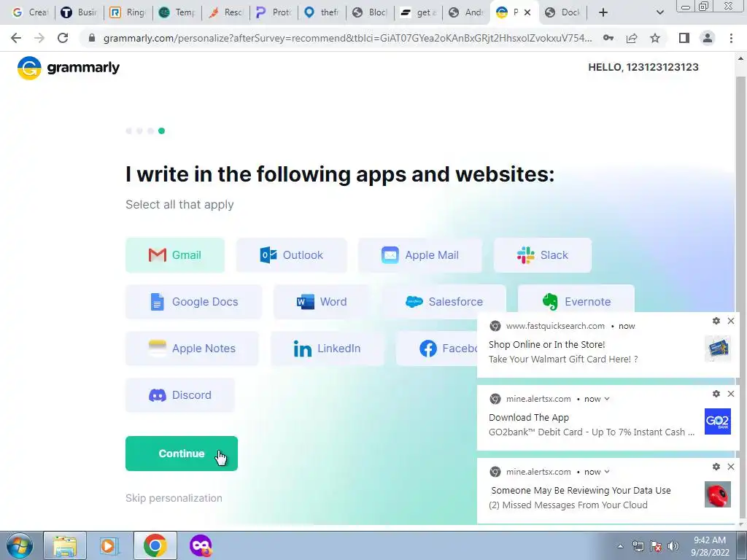
Task: Select the Gmail app option
Action: (175, 255)
